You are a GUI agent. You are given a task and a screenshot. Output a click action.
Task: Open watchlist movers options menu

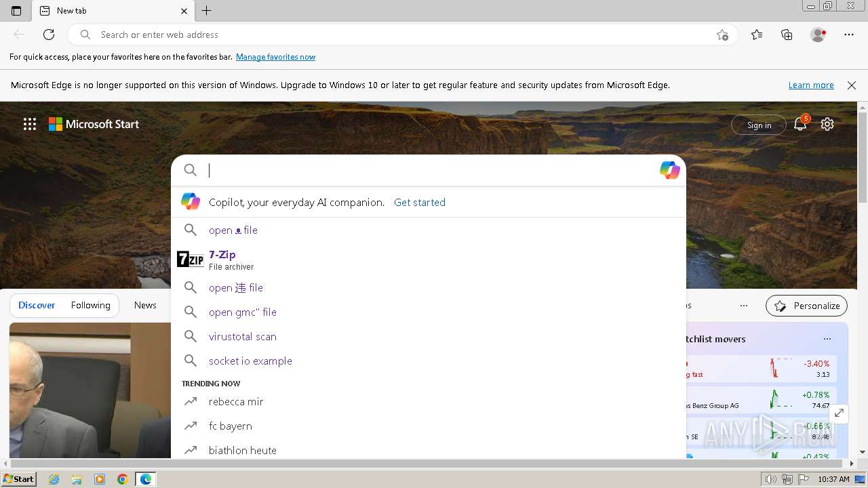pyautogui.click(x=827, y=339)
